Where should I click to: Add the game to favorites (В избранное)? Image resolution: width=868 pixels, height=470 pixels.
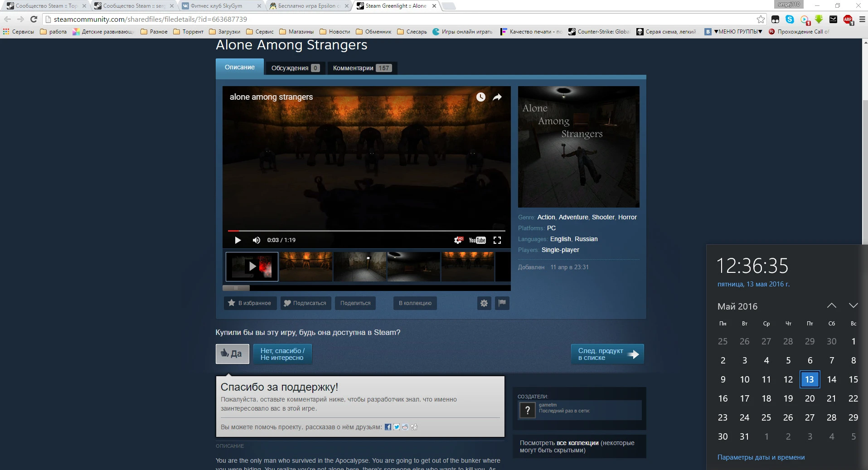[250, 303]
